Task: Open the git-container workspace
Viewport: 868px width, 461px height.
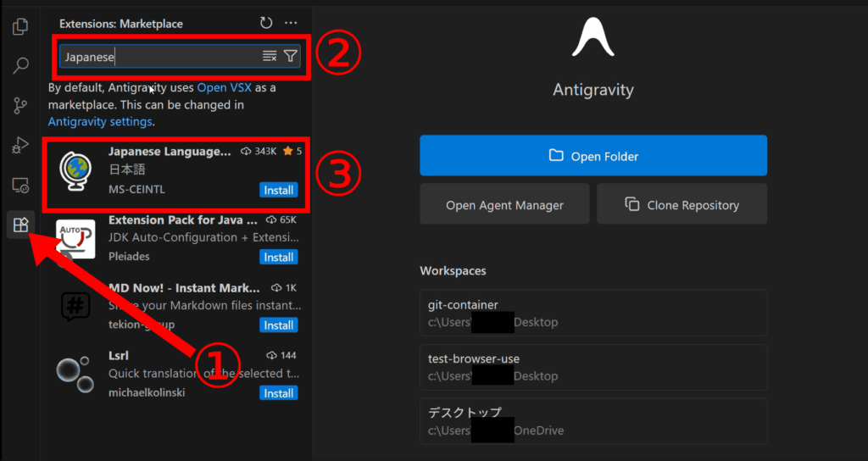Action: [593, 313]
